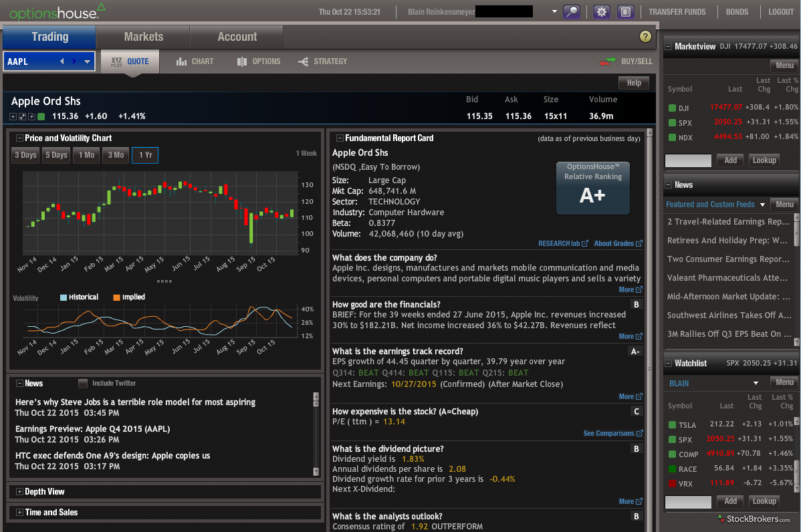This screenshot has width=801, height=532.
Task: Collapse the Fundamental Report Card panel
Action: point(340,138)
